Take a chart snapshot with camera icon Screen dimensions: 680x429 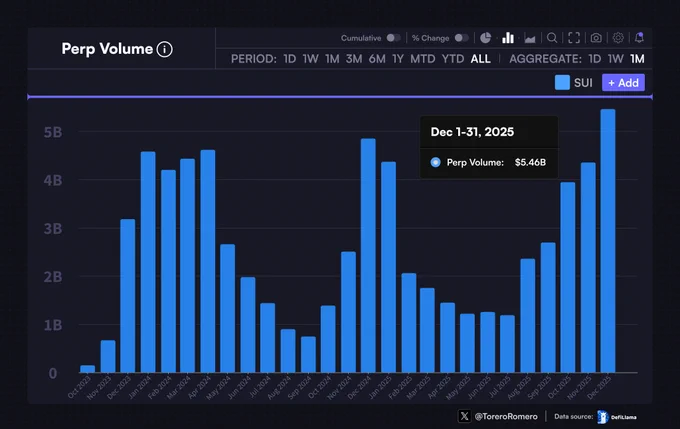(x=596, y=38)
